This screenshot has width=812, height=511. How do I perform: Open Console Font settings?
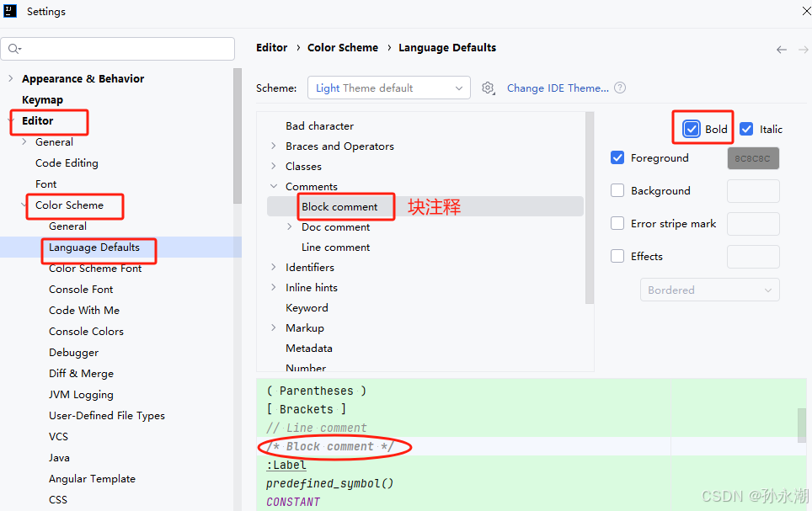click(x=81, y=290)
